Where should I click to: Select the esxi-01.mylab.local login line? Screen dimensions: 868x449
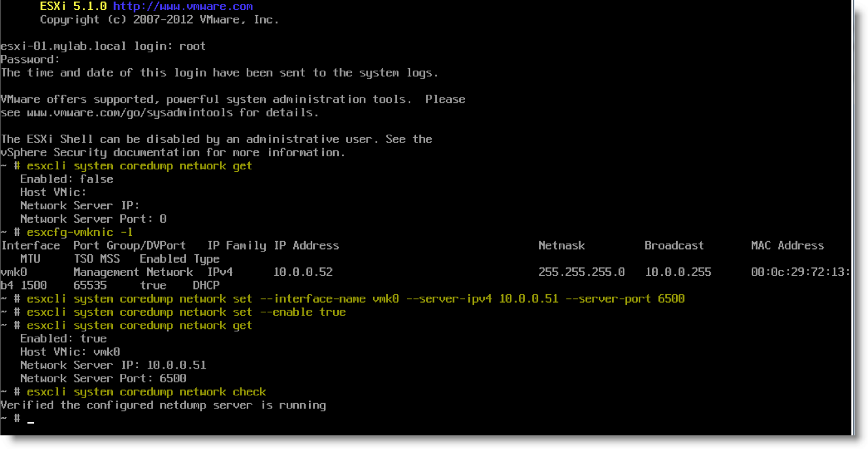103,46
